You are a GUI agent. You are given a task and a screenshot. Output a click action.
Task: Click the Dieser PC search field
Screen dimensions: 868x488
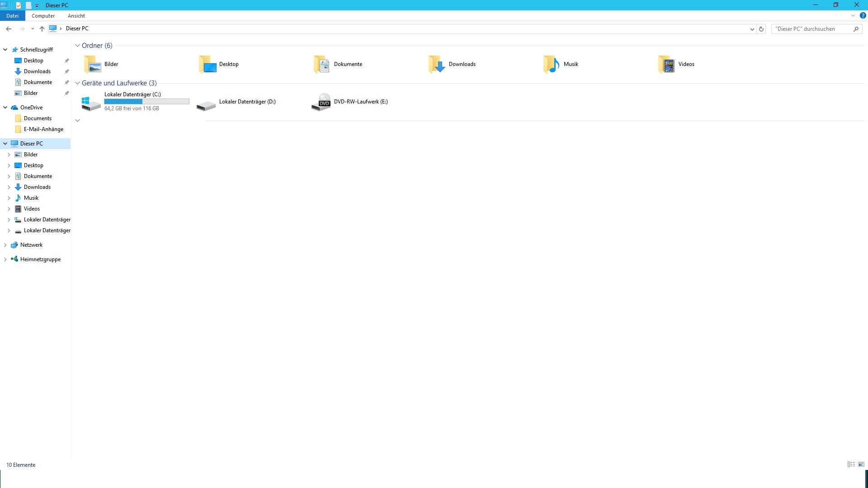(811, 29)
